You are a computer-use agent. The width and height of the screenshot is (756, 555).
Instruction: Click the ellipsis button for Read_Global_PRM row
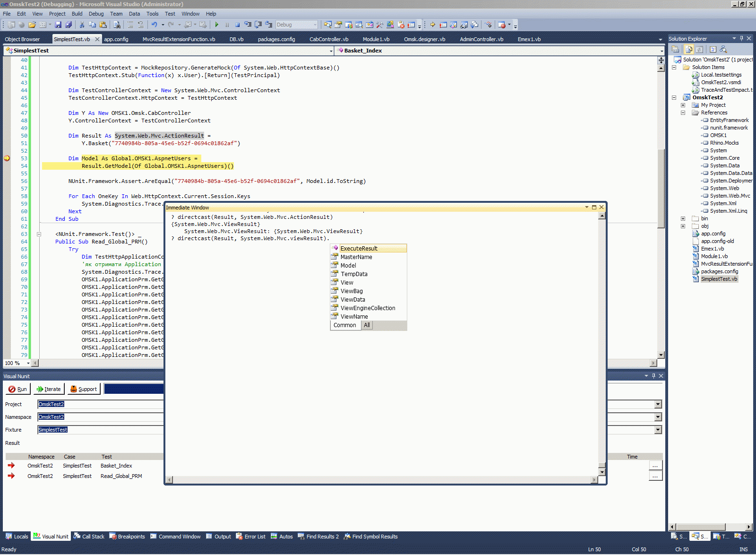[x=655, y=476]
